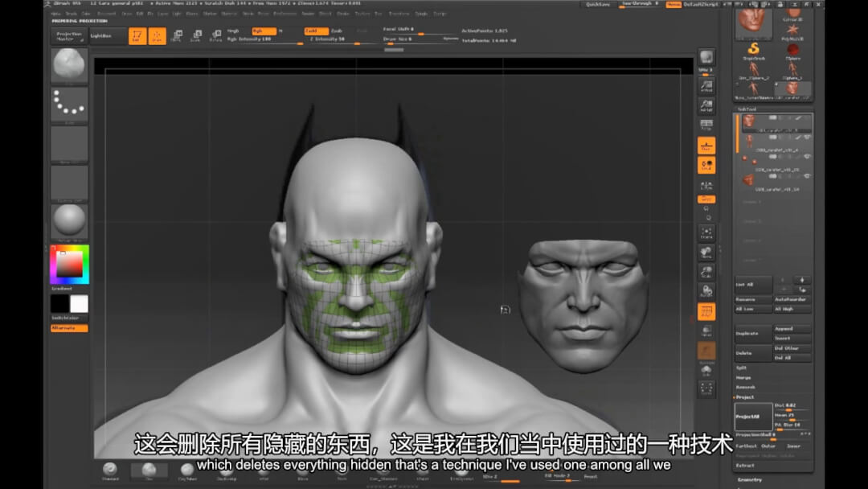Viewport: 868px width, 489px height.
Task: Click the right shelf Rotate view icon
Action: [x=706, y=291]
